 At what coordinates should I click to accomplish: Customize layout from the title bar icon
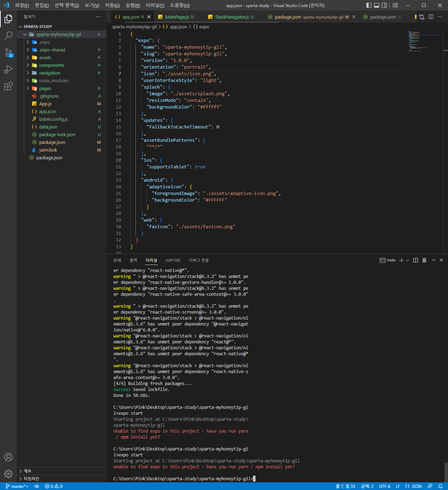(395, 5)
